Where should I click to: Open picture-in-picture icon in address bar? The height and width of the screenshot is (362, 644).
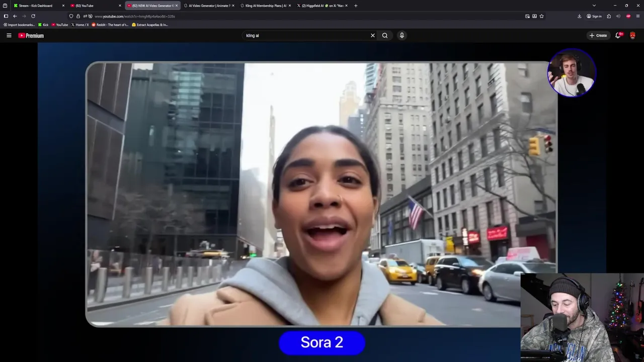click(527, 16)
